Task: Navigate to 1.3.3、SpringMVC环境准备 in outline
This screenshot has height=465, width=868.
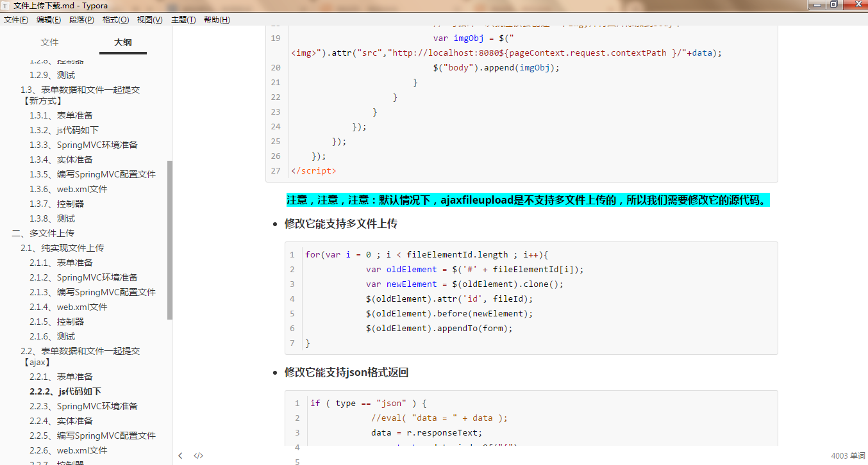Action: tap(83, 145)
